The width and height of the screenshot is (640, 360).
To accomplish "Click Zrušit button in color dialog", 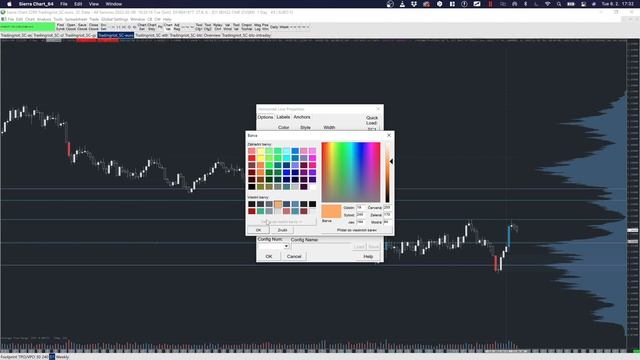I will pyautogui.click(x=282, y=230).
